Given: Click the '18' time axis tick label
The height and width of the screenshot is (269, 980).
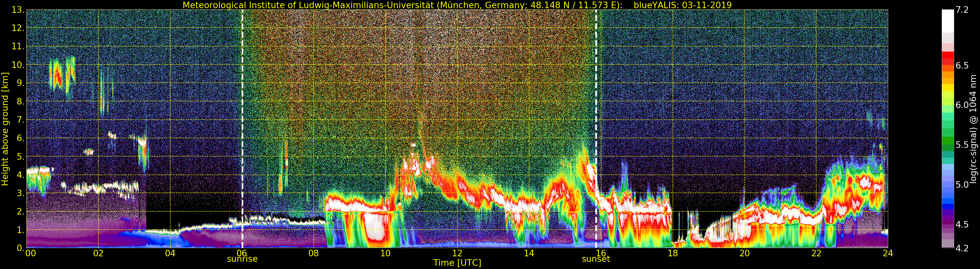Looking at the screenshot, I should coord(673,254).
